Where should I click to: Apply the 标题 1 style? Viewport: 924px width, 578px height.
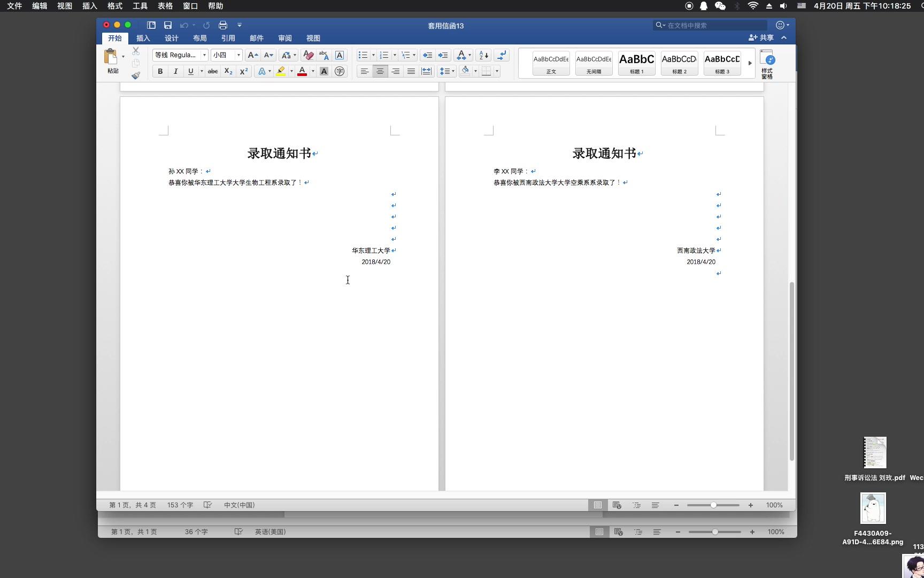[x=636, y=63]
